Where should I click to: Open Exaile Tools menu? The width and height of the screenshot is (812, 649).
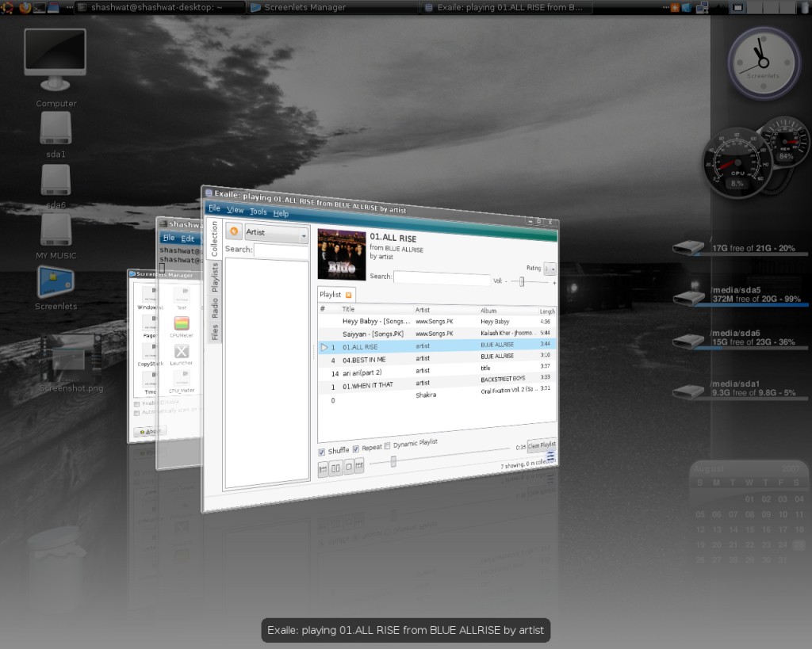click(x=258, y=212)
